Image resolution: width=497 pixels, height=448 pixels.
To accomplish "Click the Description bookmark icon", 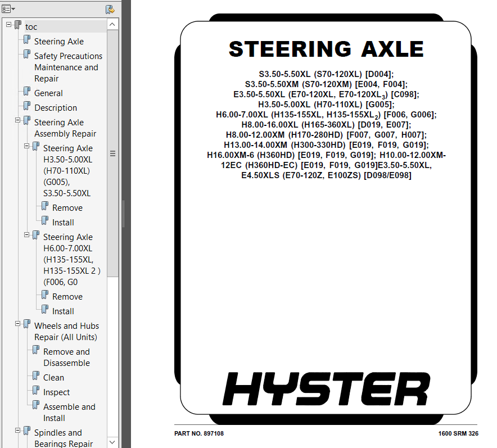I will 27,106.
